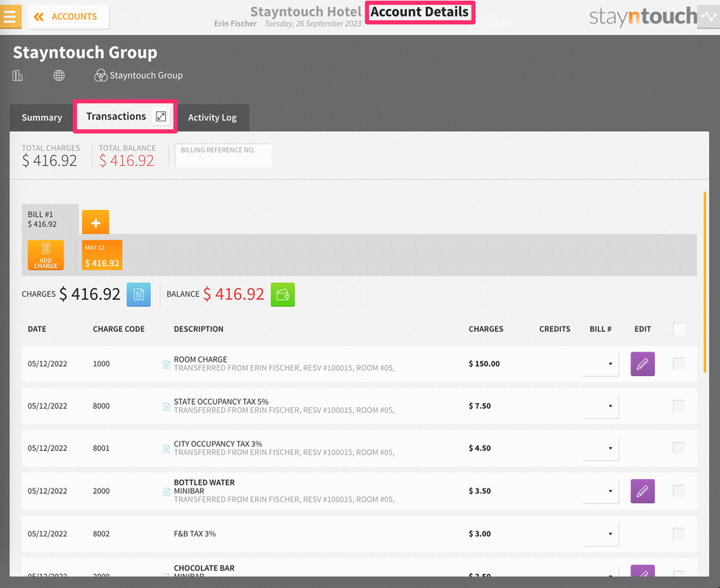Image resolution: width=720 pixels, height=588 pixels.
Task: Add a new bill with plus button
Action: point(95,223)
